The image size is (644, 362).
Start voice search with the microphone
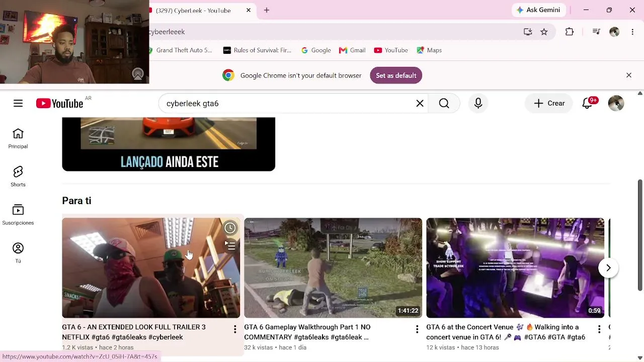point(478,103)
